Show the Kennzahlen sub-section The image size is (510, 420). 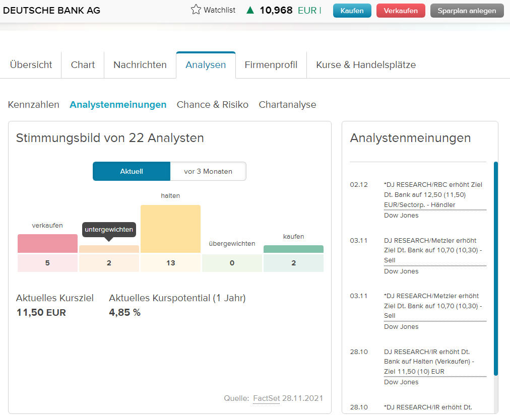click(x=33, y=105)
